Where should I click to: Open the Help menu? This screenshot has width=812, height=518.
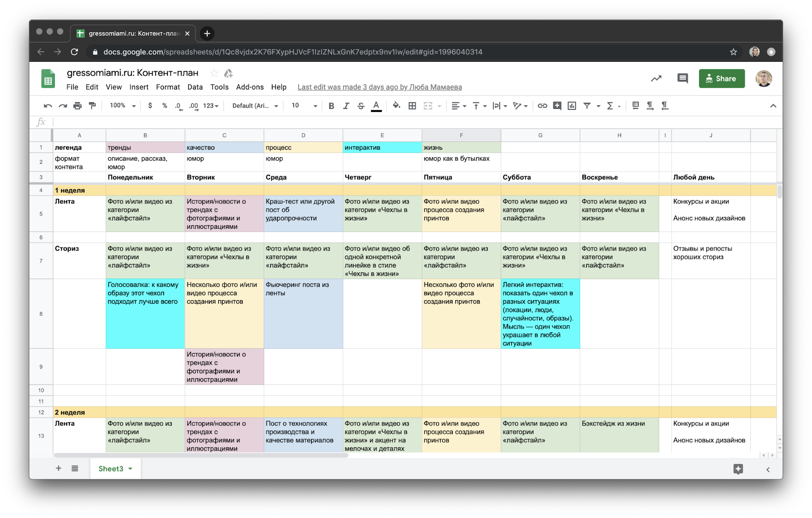tap(279, 87)
